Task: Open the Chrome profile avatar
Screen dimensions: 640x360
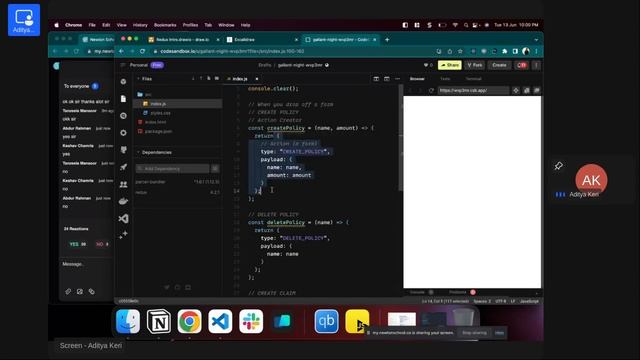Action: pyautogui.click(x=526, y=51)
